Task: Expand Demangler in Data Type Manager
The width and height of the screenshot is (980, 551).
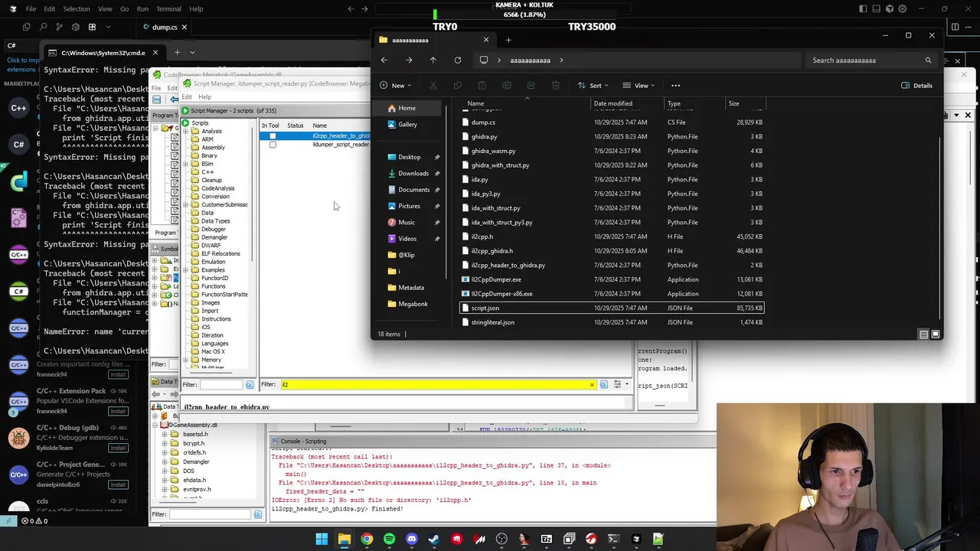Action: click(x=164, y=461)
